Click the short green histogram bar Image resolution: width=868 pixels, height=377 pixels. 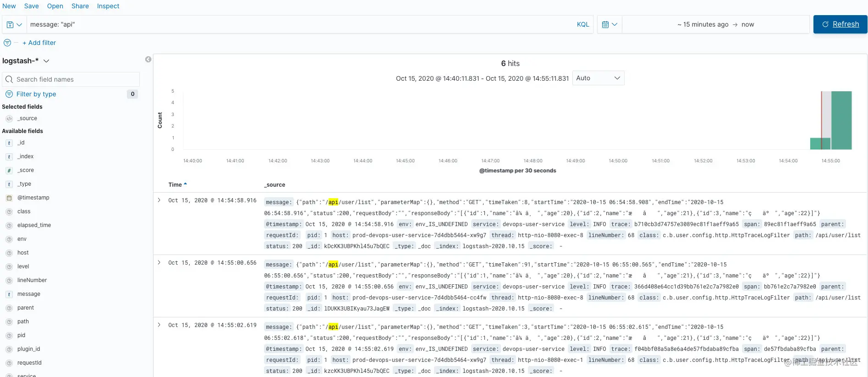click(x=820, y=144)
